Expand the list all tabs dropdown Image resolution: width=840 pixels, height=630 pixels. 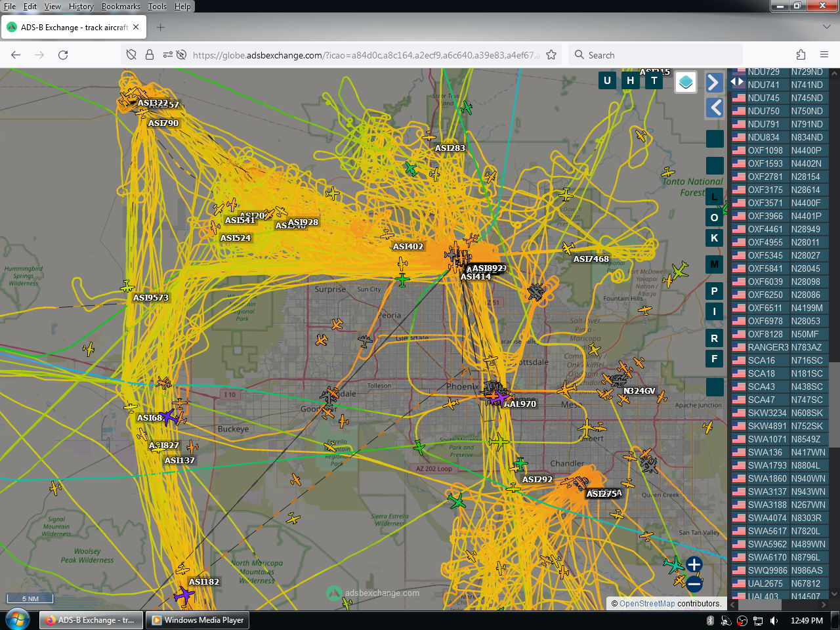pyautogui.click(x=826, y=28)
